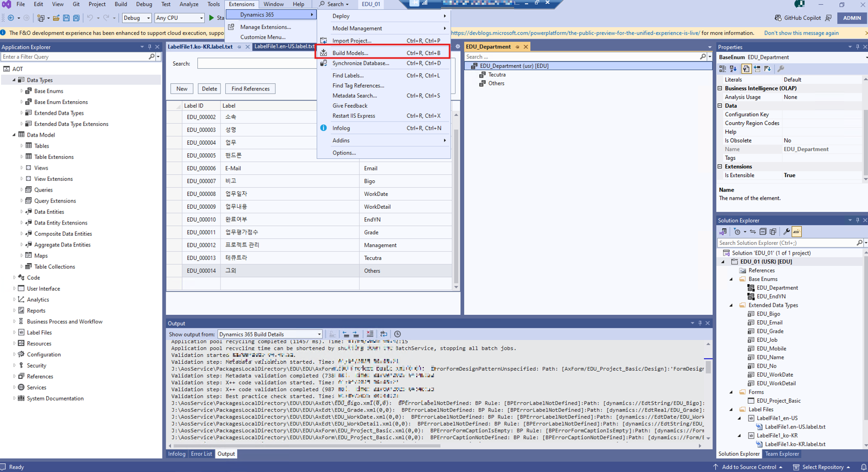Toggle timestamp clock icon in Output
Screen dimensions: 868x472
[397, 334]
